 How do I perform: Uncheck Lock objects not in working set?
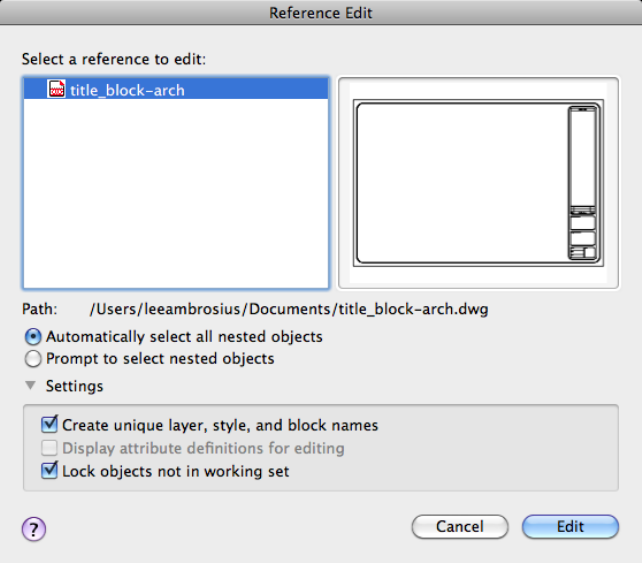pyautogui.click(x=50, y=470)
